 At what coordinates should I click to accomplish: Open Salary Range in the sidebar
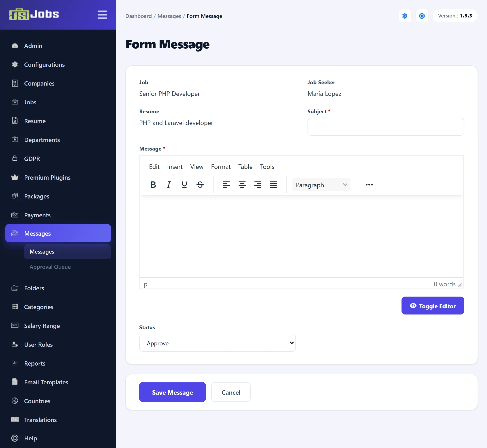tap(58, 326)
